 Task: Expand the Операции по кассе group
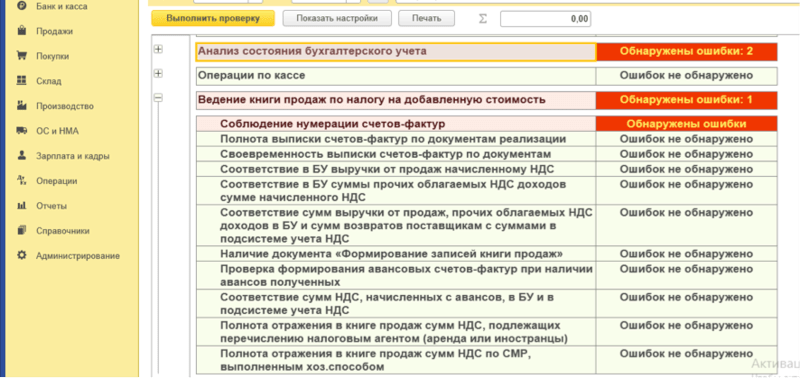pos(158,73)
